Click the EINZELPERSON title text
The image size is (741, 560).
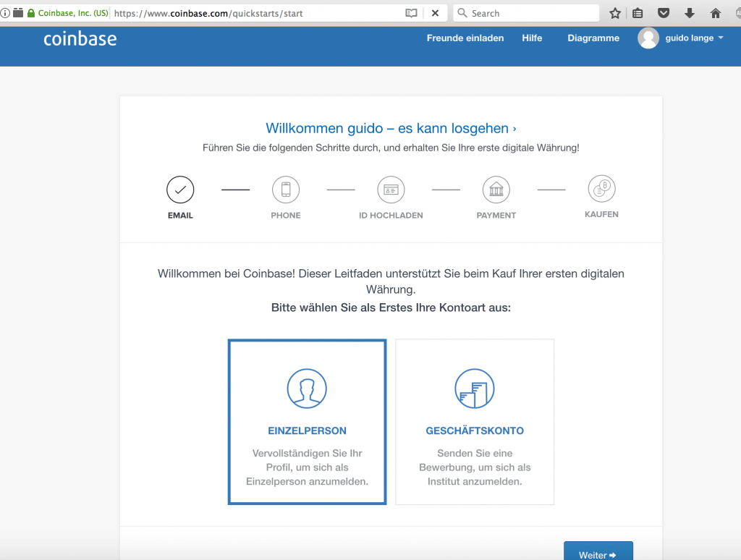pyautogui.click(x=307, y=431)
